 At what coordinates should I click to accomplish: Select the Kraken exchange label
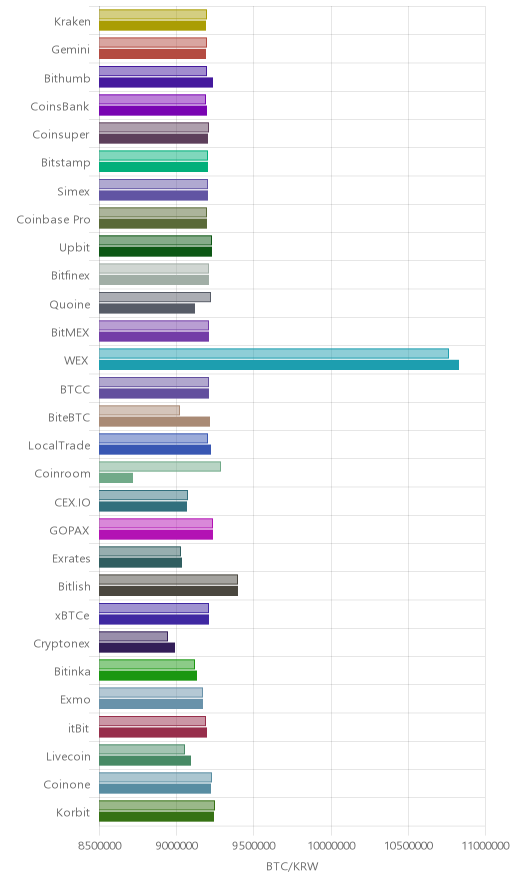72,21
